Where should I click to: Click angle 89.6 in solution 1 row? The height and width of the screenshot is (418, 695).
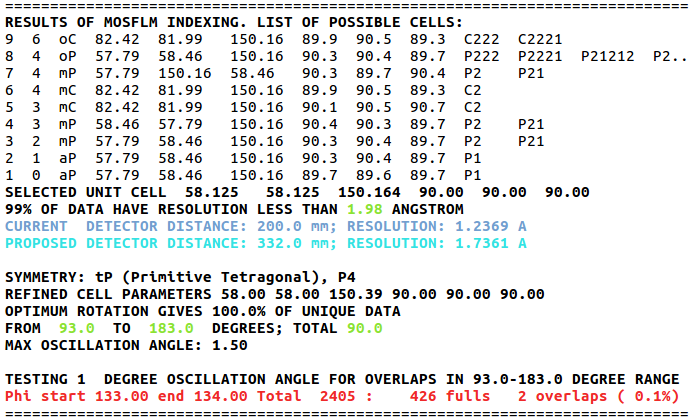click(373, 175)
